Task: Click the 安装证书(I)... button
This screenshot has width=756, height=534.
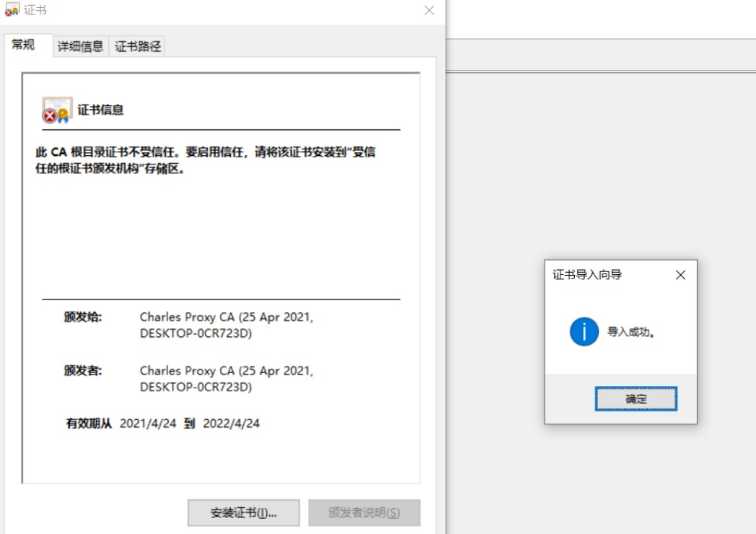Action: coord(243,513)
